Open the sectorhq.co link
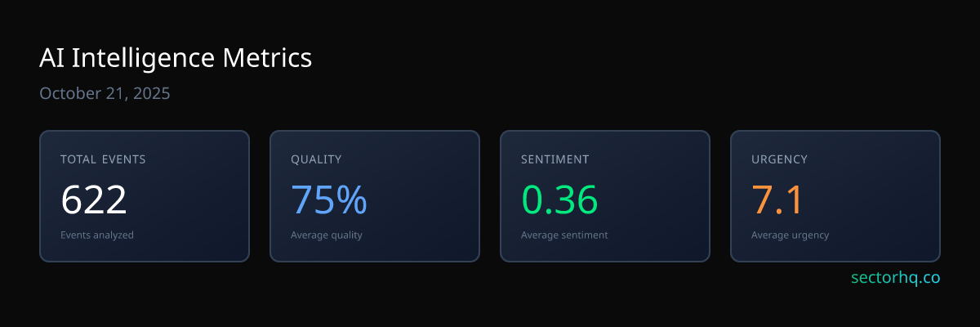The width and height of the screenshot is (980, 327). point(895,278)
